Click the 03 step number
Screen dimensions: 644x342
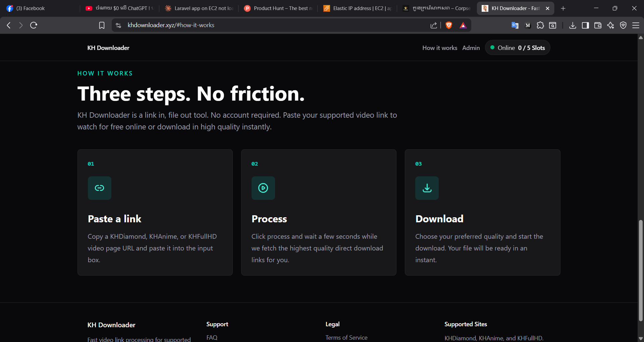pyautogui.click(x=418, y=164)
